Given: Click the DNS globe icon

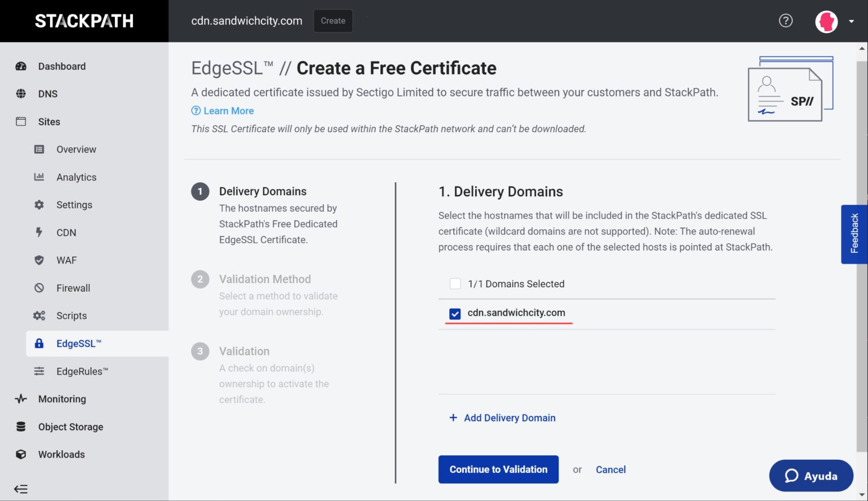Looking at the screenshot, I should pos(21,94).
